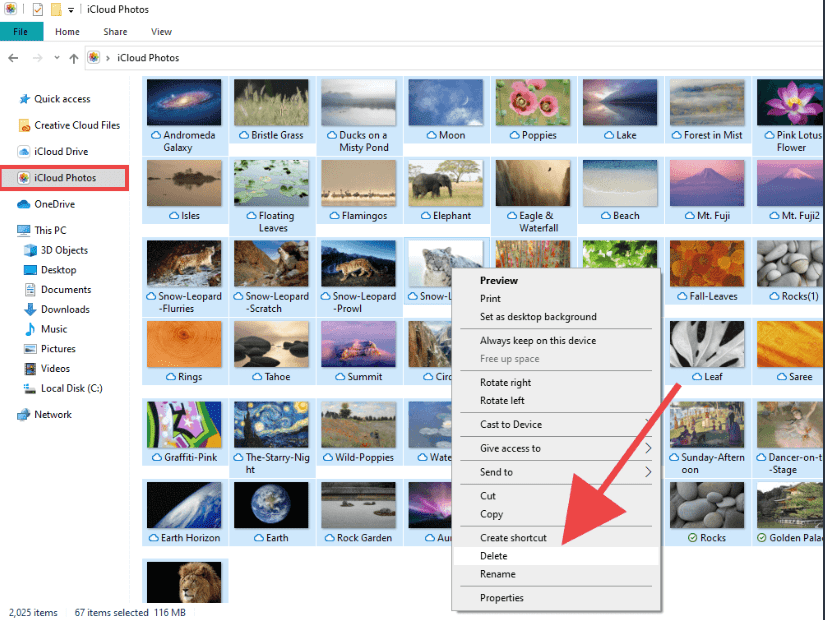Open the 3D Objects icon
Image resolution: width=825 pixels, height=620 pixels.
click(31, 250)
